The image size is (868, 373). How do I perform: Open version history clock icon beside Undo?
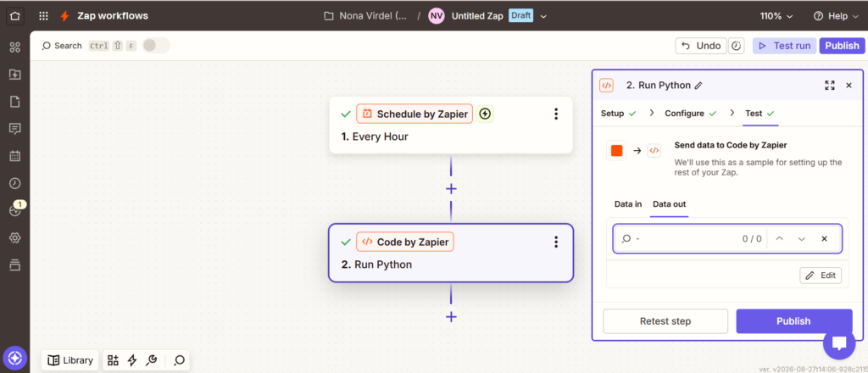click(x=737, y=46)
